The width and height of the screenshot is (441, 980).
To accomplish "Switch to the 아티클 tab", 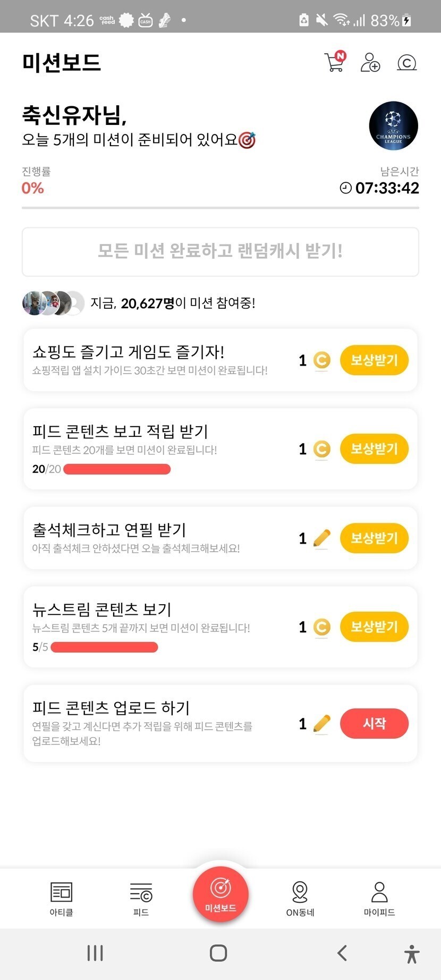I will 61,899.
